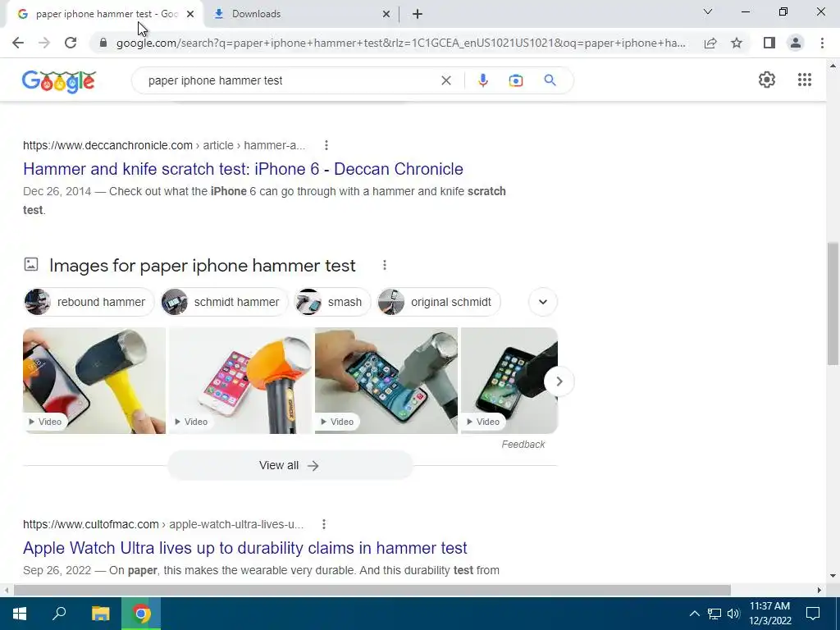This screenshot has width=840, height=630.
Task: Show hidden system tray icons
Action: coord(694,614)
